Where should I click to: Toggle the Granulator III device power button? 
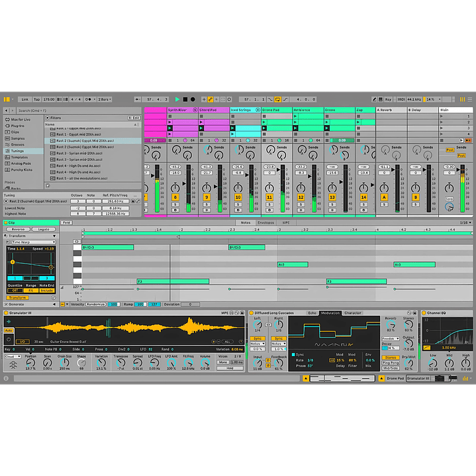coord(7,312)
